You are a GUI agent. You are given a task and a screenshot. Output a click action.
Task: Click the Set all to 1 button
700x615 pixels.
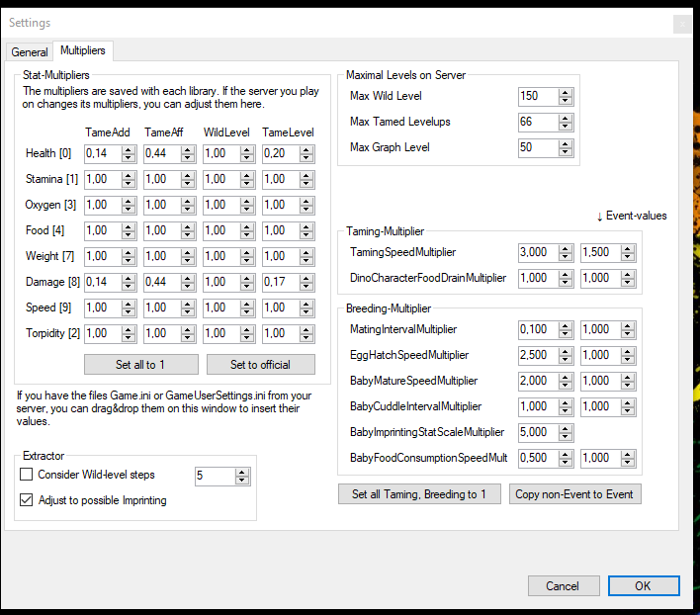pyautogui.click(x=141, y=365)
